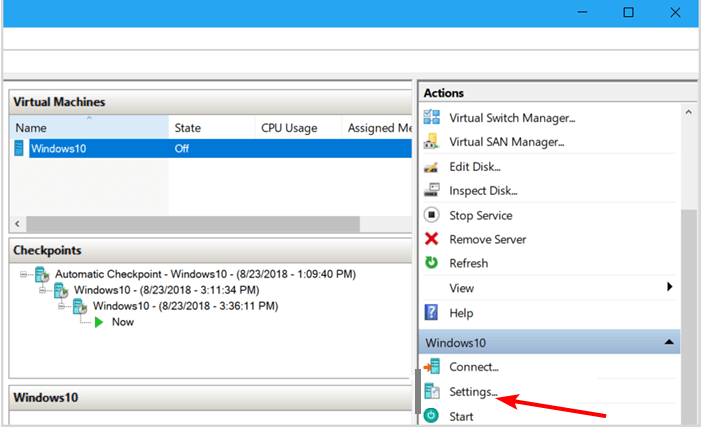Image resolution: width=702 pixels, height=428 pixels.
Task: Select the Windows10 3:36:11 PM checkpoint
Action: [x=185, y=306]
